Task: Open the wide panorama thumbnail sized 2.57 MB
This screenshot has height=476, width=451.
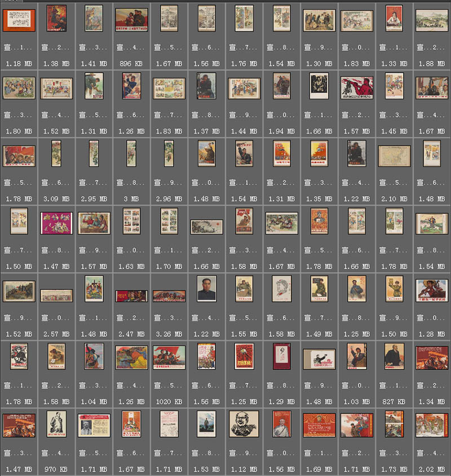Action: coord(56,295)
